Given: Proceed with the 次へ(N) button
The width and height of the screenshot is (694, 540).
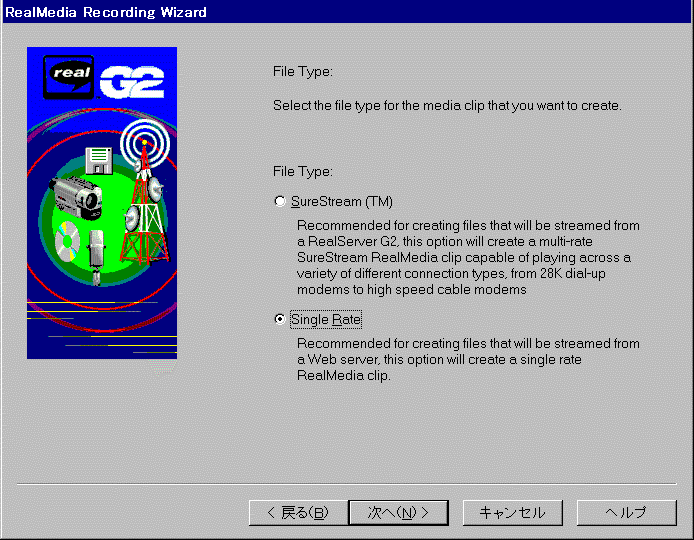Looking at the screenshot, I should pyautogui.click(x=399, y=513).
